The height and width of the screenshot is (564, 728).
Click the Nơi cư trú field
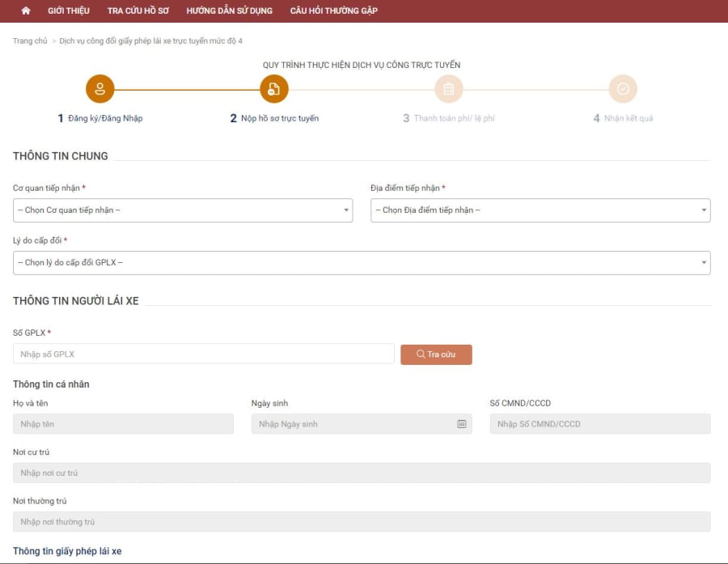coord(362,473)
